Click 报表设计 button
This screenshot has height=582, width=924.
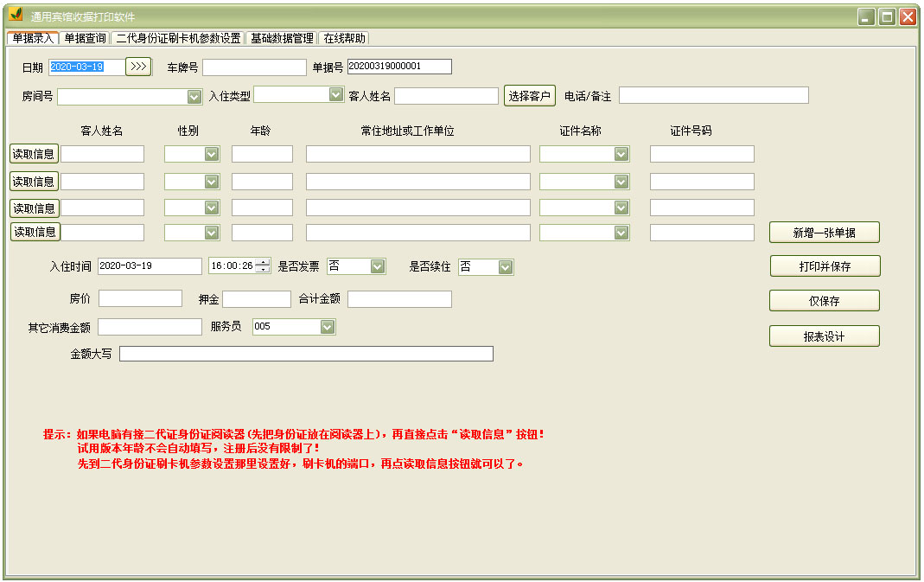click(x=825, y=336)
